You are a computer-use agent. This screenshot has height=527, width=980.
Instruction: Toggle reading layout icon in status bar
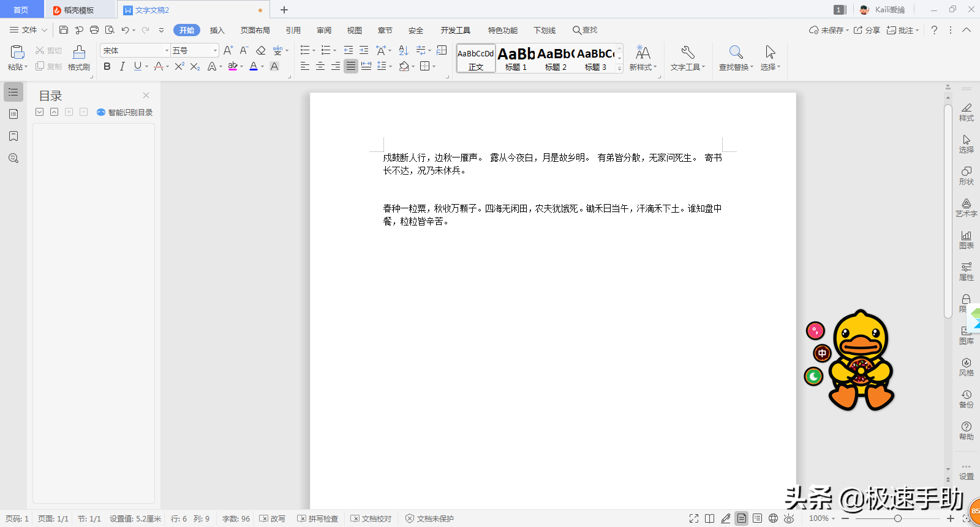point(710,518)
